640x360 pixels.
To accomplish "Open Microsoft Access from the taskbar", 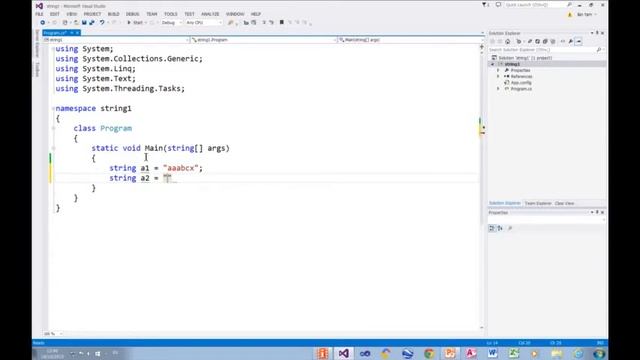I will click(471, 353).
